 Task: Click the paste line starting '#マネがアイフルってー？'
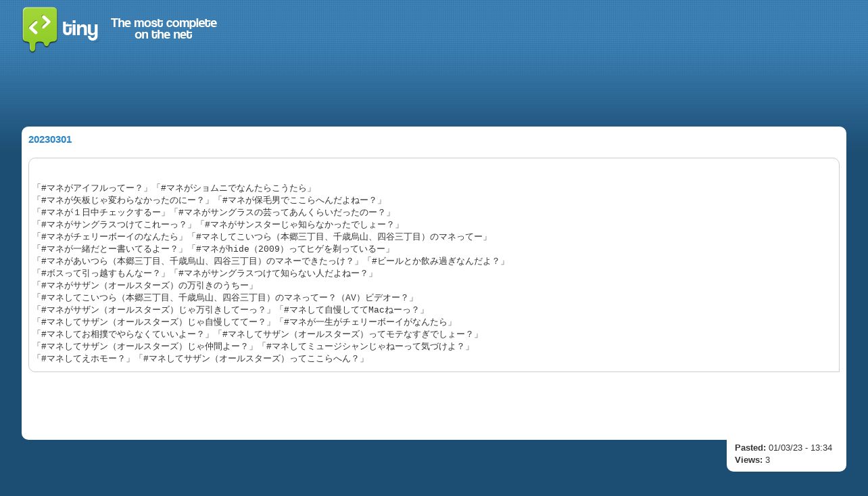(173, 188)
